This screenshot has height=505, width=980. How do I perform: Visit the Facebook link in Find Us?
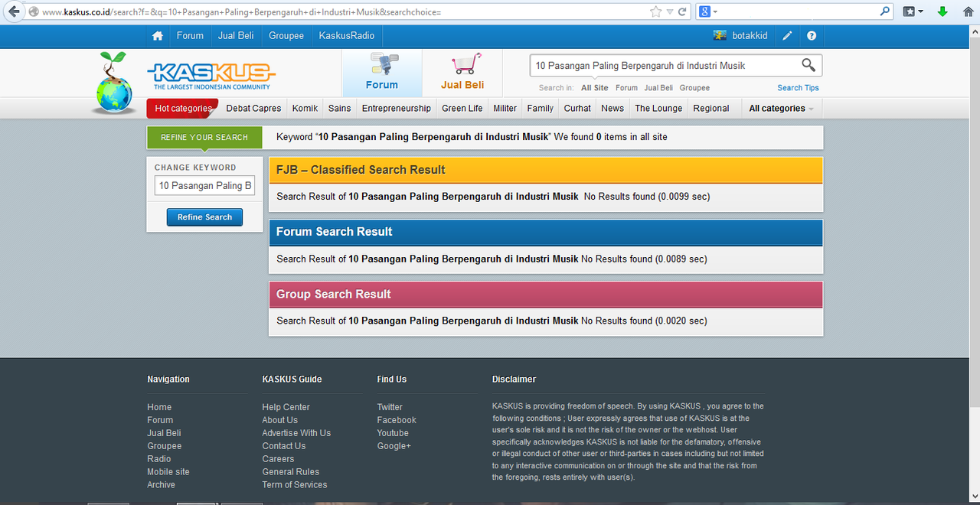(397, 420)
